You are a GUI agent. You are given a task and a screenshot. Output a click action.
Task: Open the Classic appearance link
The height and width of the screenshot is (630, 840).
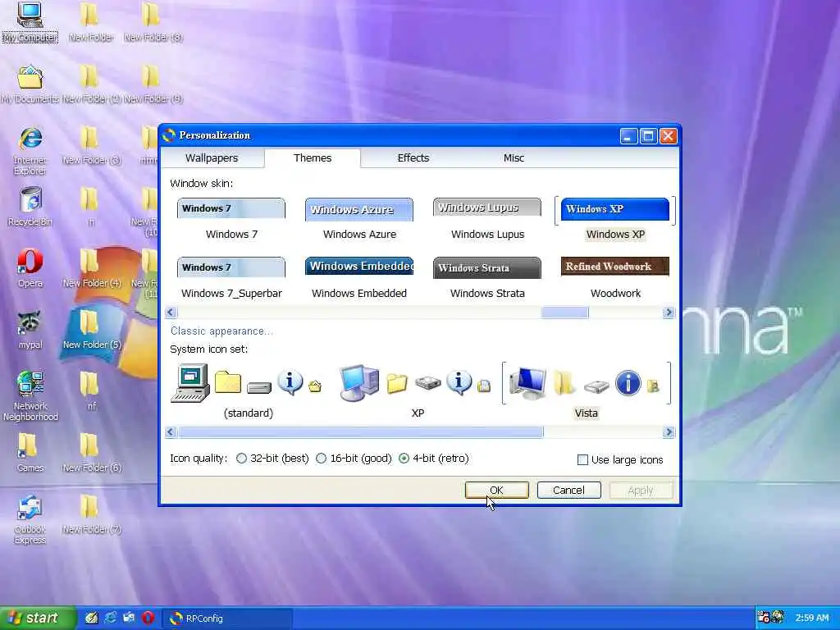coord(221,331)
